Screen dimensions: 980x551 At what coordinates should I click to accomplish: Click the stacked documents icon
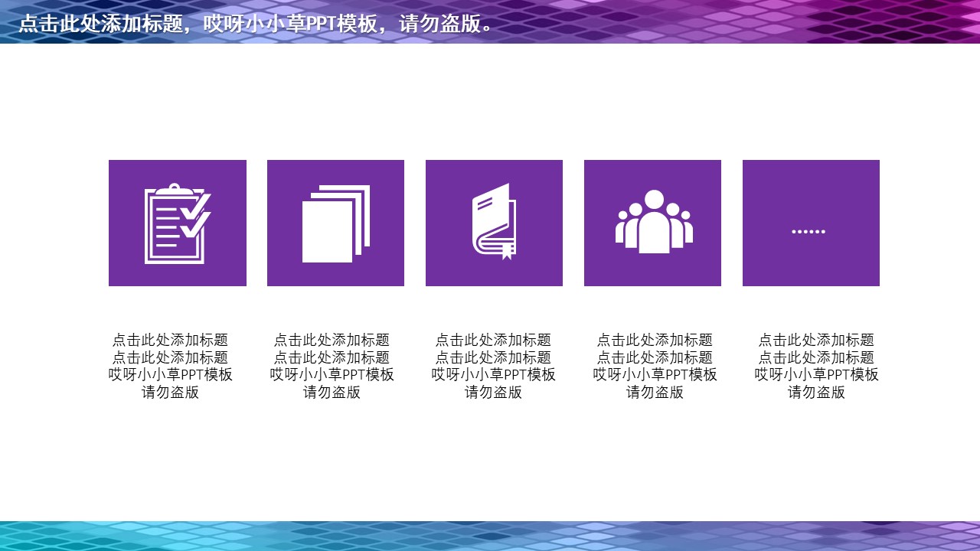pyautogui.click(x=335, y=222)
